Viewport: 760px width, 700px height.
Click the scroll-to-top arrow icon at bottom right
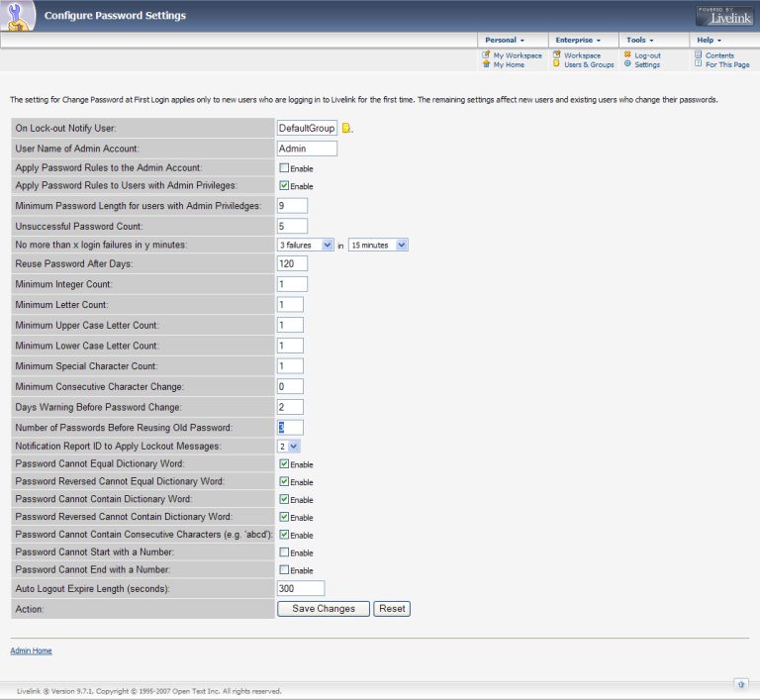coord(740,683)
